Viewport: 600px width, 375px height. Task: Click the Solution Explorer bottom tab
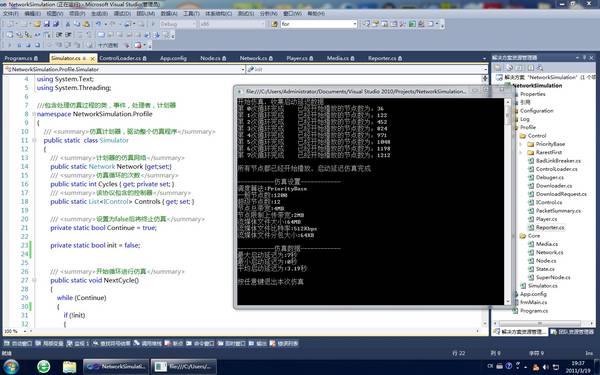coord(520,332)
